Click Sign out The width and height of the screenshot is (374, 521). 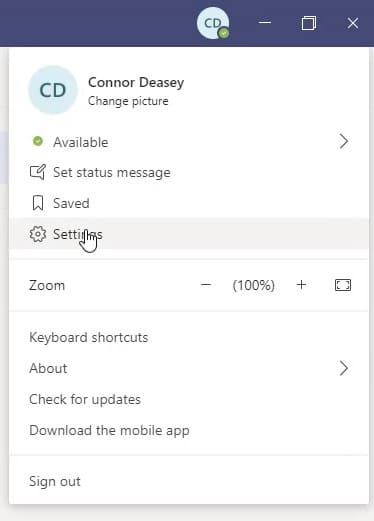pyautogui.click(x=55, y=481)
